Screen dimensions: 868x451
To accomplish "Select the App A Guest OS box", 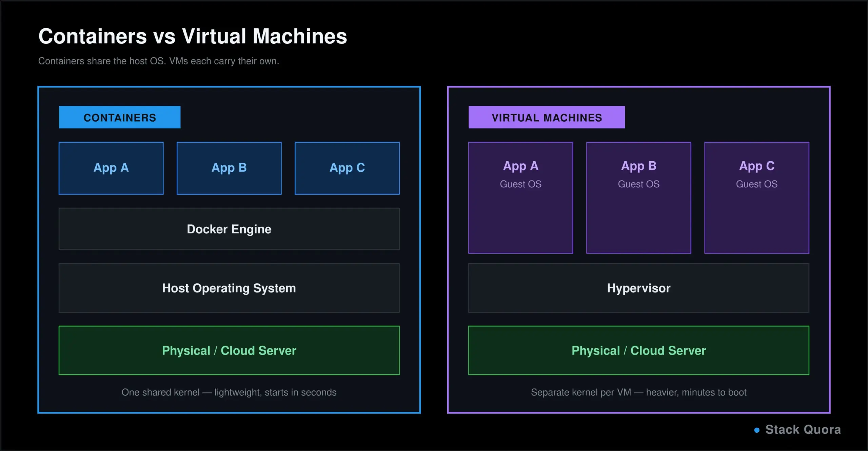I will tap(521, 198).
